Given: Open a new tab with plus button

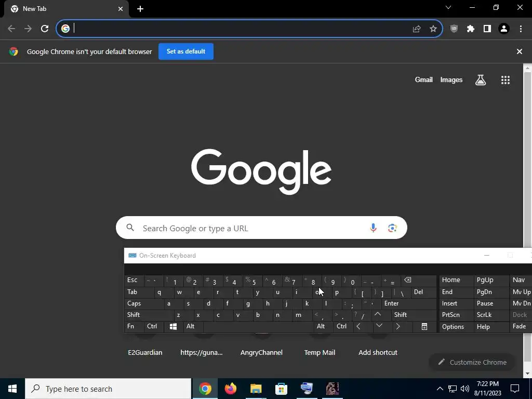Looking at the screenshot, I should (x=140, y=9).
